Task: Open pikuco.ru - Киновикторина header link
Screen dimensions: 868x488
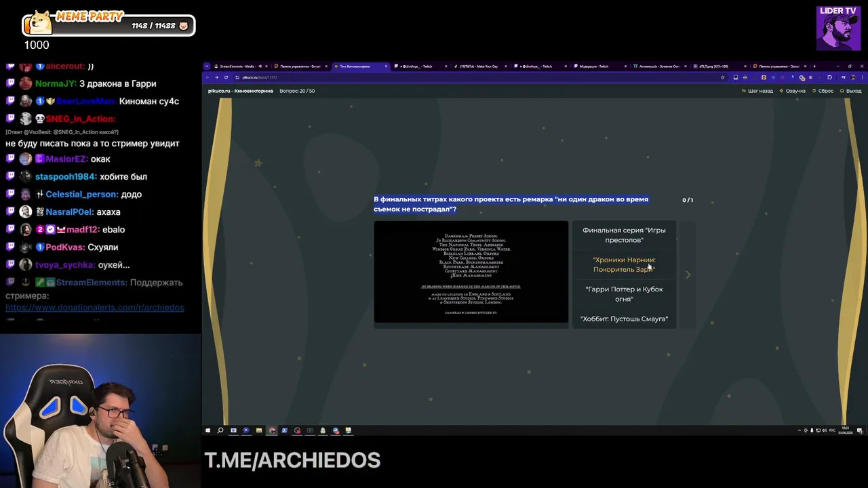Action: (241, 91)
